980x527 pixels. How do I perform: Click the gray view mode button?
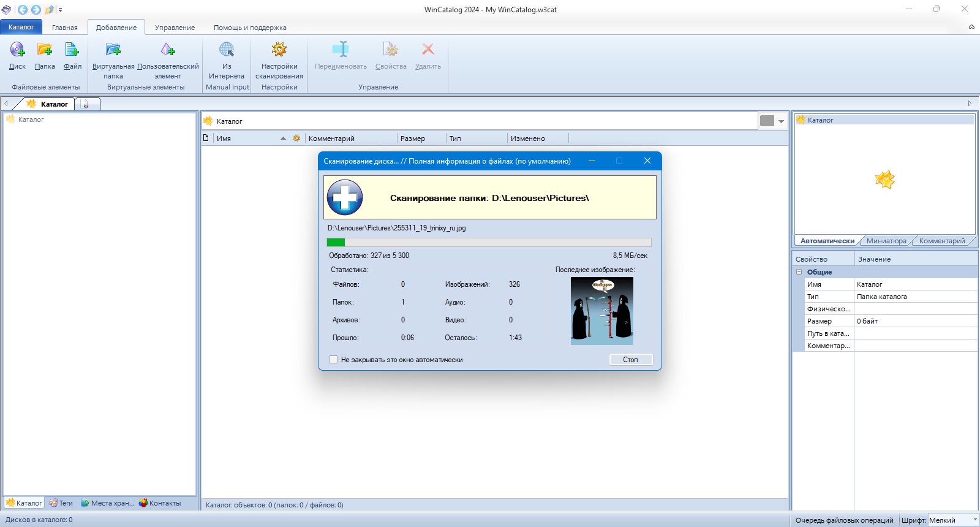pyautogui.click(x=767, y=121)
